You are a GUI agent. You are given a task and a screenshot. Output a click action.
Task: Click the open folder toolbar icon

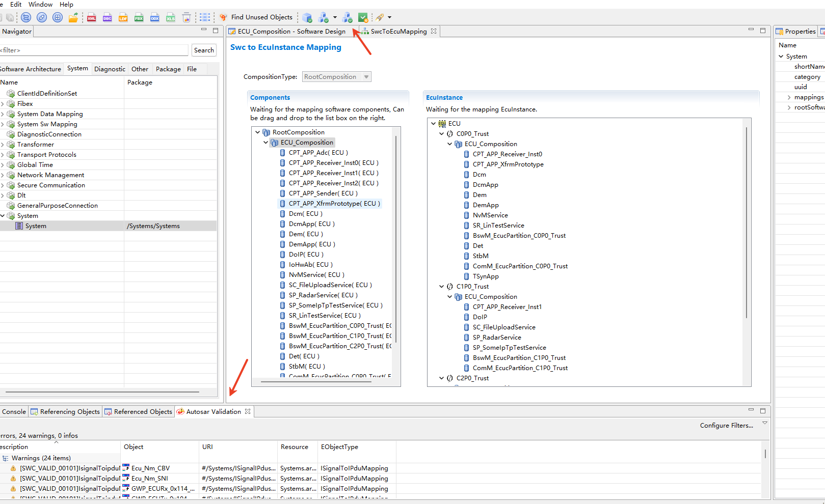point(73,18)
